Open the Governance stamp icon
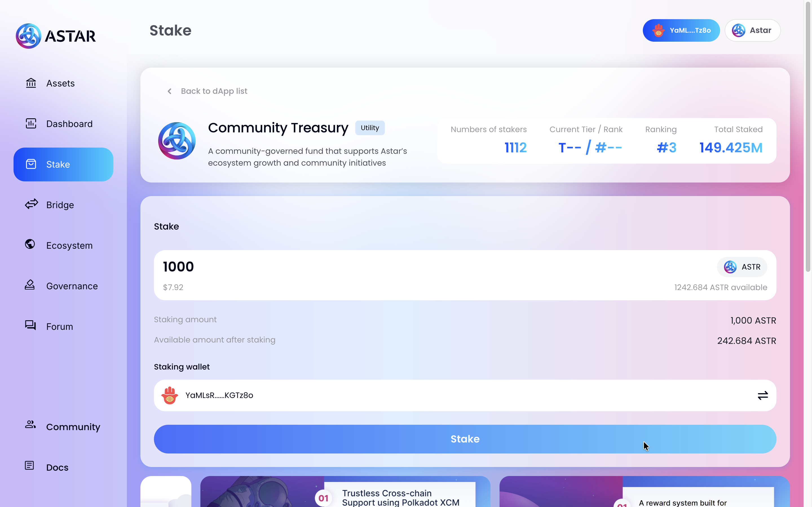The image size is (812, 507). pyautogui.click(x=30, y=285)
